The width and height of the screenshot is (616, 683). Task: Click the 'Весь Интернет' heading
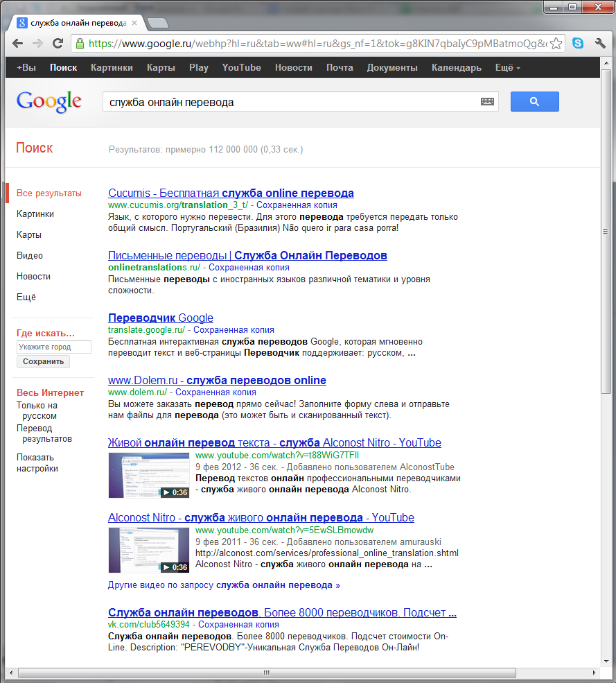pos(50,392)
